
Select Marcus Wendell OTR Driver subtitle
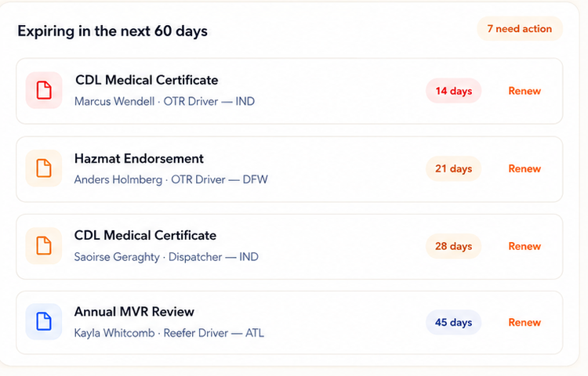(165, 102)
